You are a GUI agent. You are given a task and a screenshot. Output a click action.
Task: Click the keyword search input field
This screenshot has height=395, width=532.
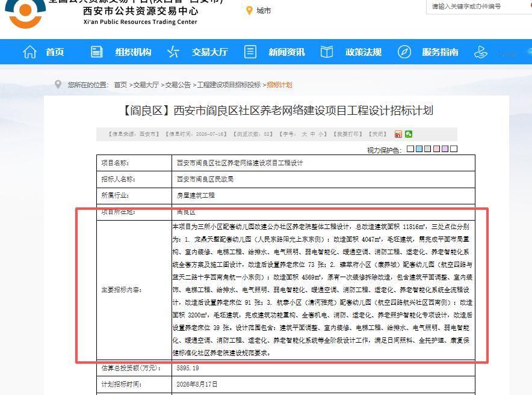click(x=479, y=7)
